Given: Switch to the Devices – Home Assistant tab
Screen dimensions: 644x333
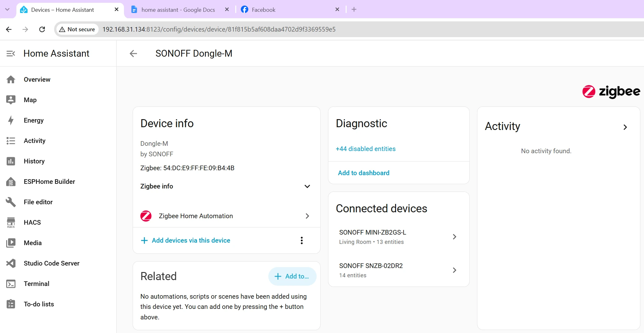Looking at the screenshot, I should coord(70,10).
